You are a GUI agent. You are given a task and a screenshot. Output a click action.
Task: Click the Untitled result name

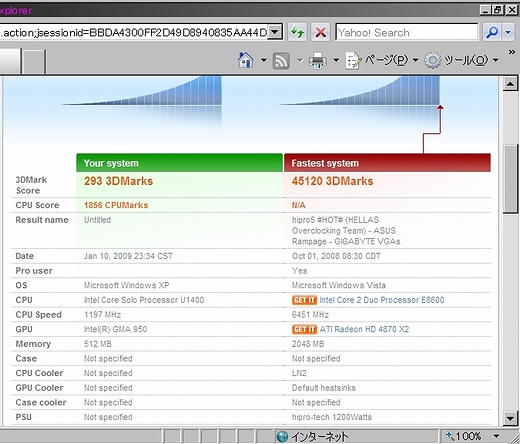97,220
